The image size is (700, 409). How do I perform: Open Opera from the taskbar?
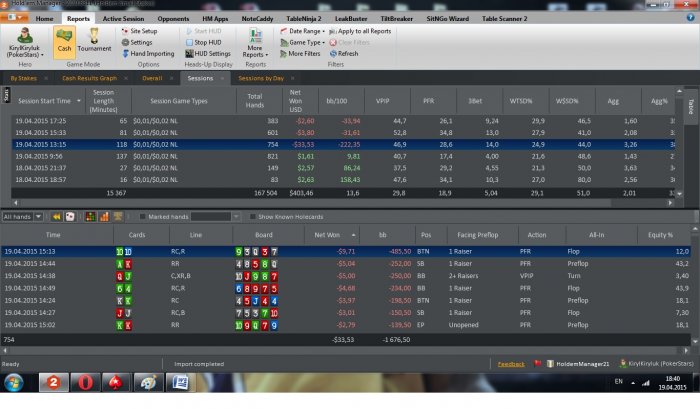point(85,383)
